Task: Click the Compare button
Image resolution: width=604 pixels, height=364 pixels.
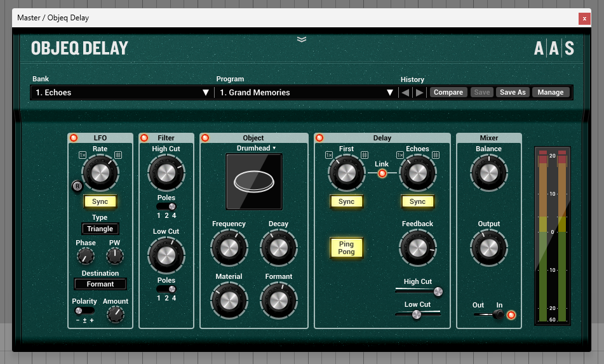Action: [448, 93]
